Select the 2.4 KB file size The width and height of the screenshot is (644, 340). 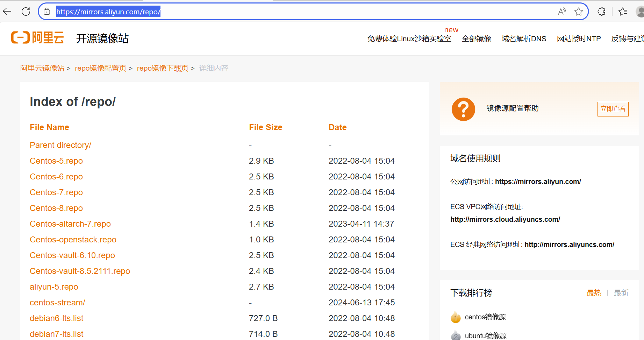[x=262, y=271]
